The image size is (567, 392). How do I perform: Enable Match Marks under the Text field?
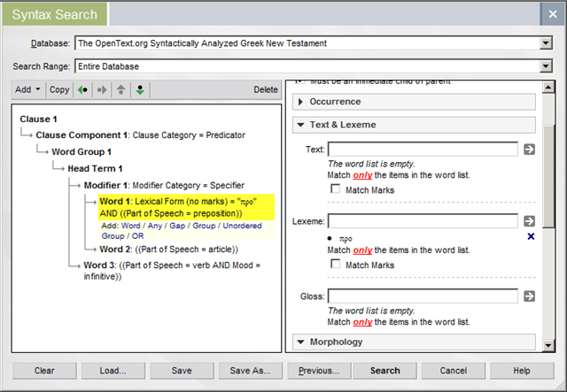pos(335,190)
